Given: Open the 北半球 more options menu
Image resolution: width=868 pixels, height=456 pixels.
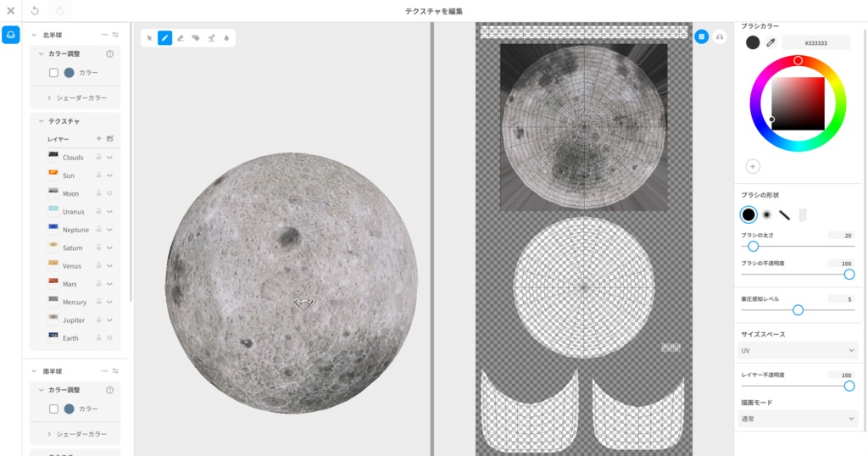Looking at the screenshot, I should tap(104, 35).
